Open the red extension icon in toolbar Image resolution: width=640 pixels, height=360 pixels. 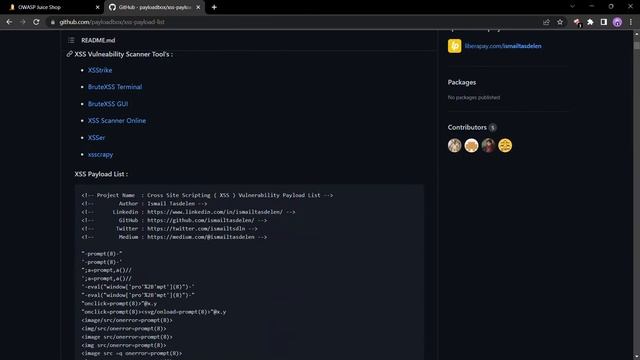pyautogui.click(x=577, y=22)
